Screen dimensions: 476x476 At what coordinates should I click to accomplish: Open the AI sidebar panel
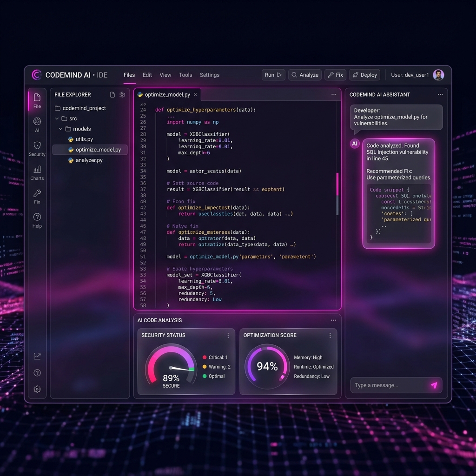(37, 125)
